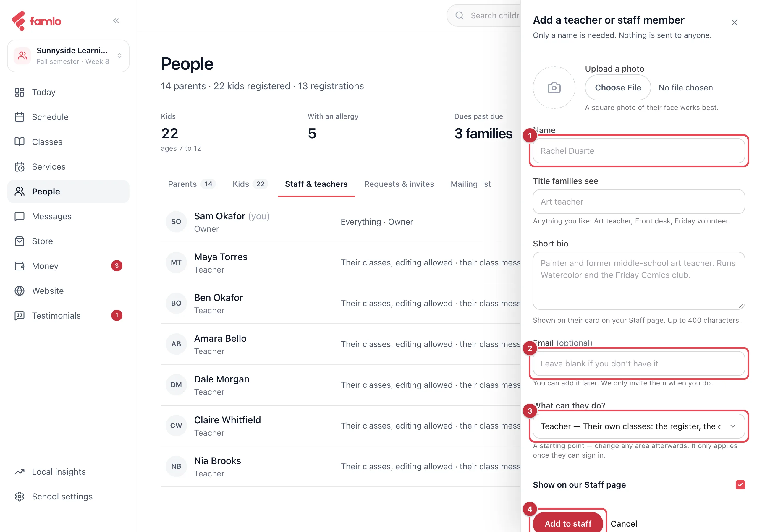Click the '3 families' dues past due value

click(x=483, y=134)
